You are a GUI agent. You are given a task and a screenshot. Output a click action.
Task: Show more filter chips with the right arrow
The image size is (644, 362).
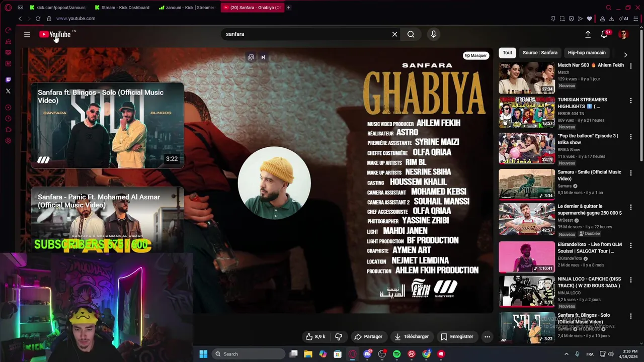click(625, 55)
